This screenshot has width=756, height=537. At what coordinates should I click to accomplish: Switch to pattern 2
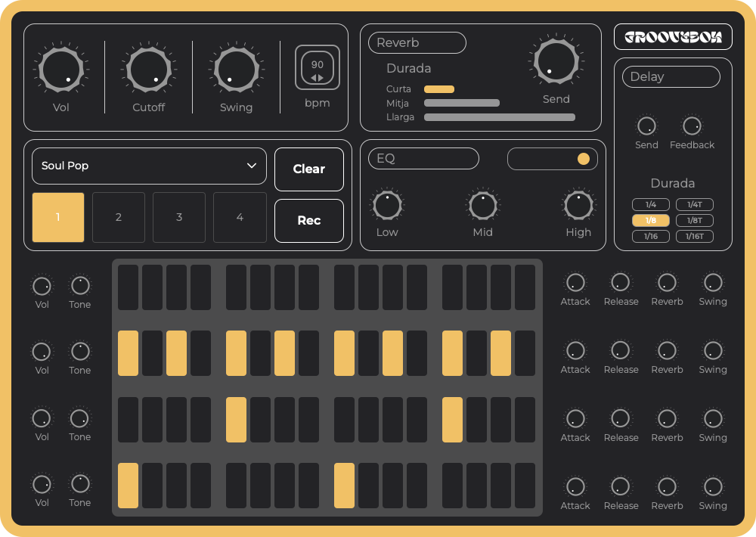click(x=119, y=217)
